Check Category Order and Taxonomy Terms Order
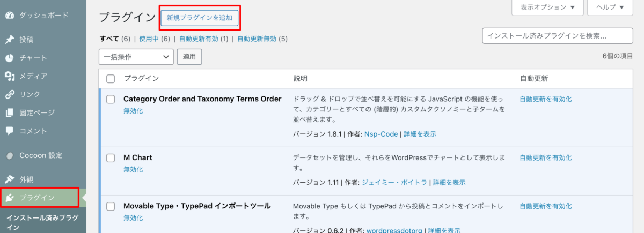This screenshot has width=644, height=233. (x=111, y=99)
